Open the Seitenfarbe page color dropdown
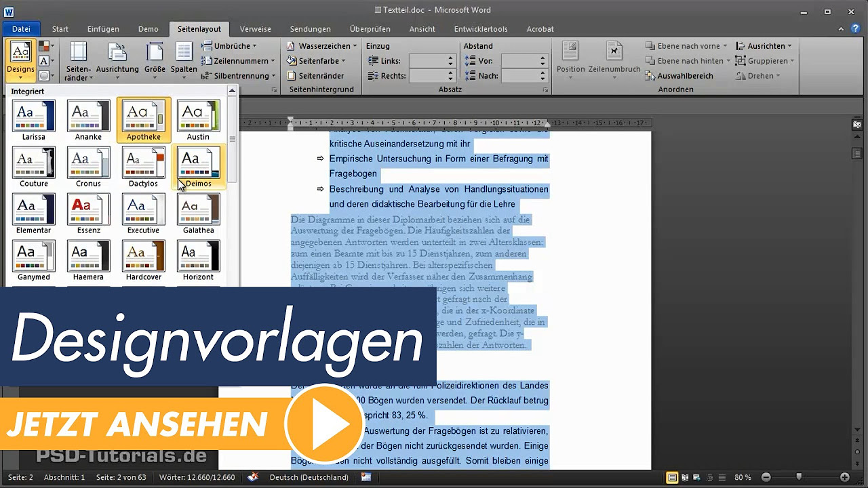Screen dimensions: 868x488 click(x=316, y=61)
